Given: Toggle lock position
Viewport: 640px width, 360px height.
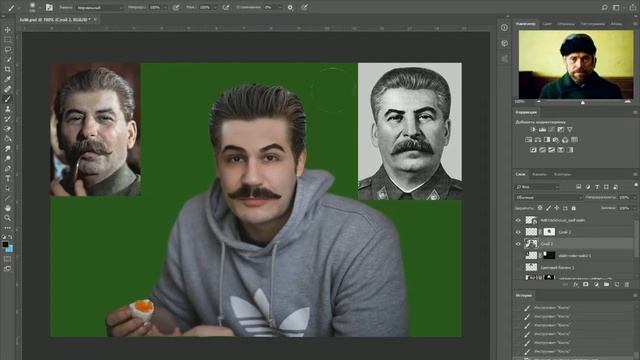Looking at the screenshot, I should (556, 208).
